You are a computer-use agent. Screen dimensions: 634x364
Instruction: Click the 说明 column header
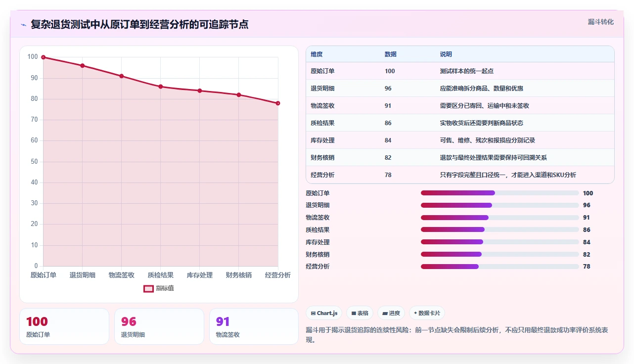pyautogui.click(x=525, y=54)
